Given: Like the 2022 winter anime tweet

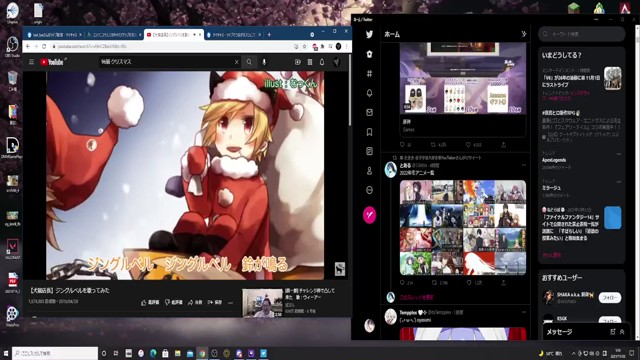Looking at the screenshot, I should coord(469,282).
